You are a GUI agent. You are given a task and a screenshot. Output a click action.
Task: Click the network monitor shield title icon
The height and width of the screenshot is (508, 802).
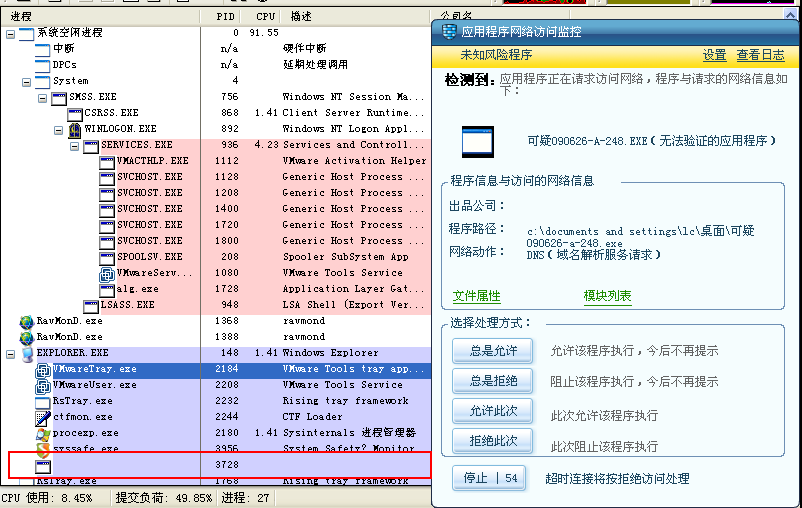[x=449, y=32]
